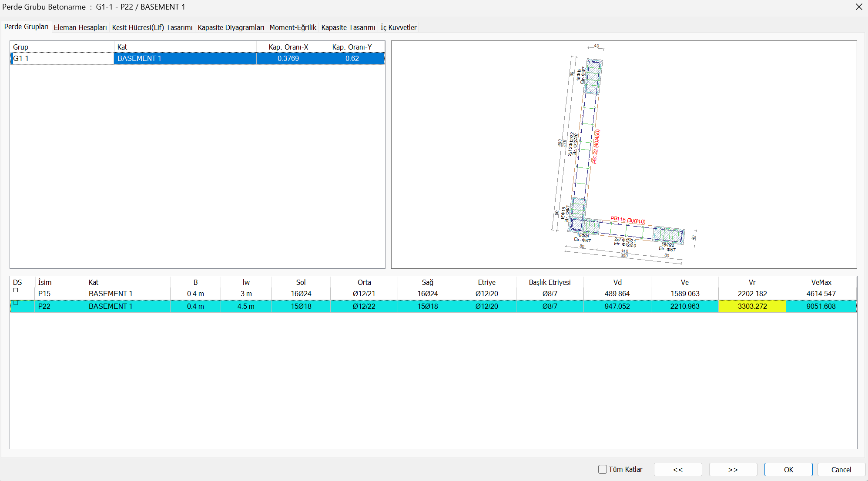Go to Kapasite Tasarımı tab
Screen dimensions: 868x481
[x=348, y=27]
